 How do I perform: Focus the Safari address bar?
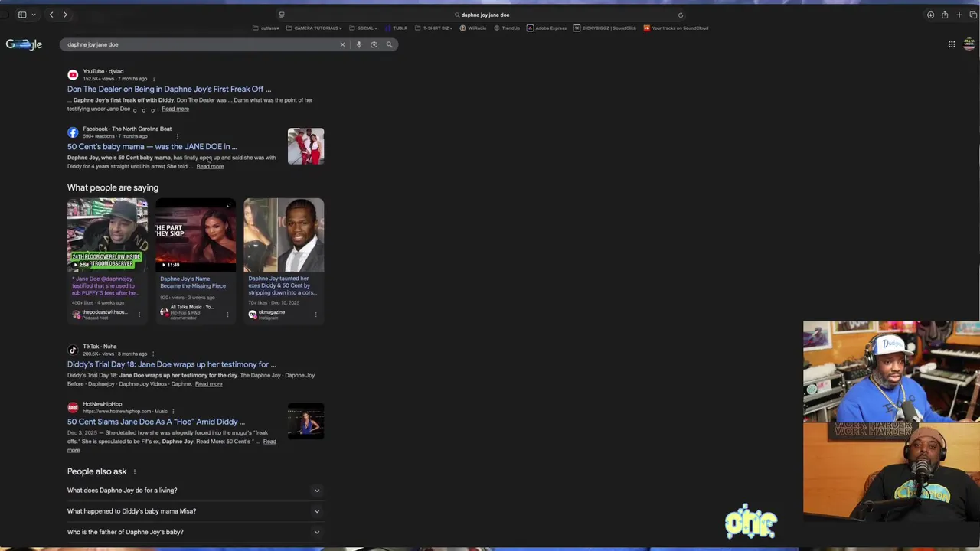(x=482, y=15)
